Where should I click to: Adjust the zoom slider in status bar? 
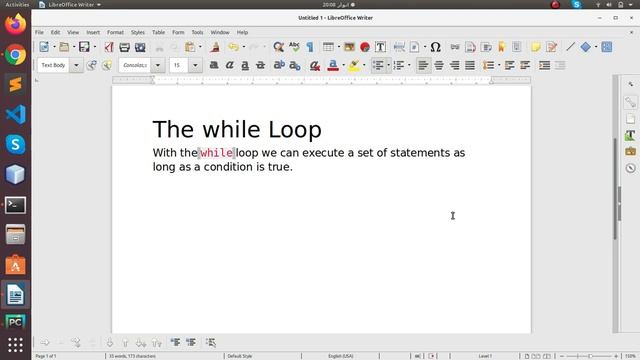click(589, 356)
